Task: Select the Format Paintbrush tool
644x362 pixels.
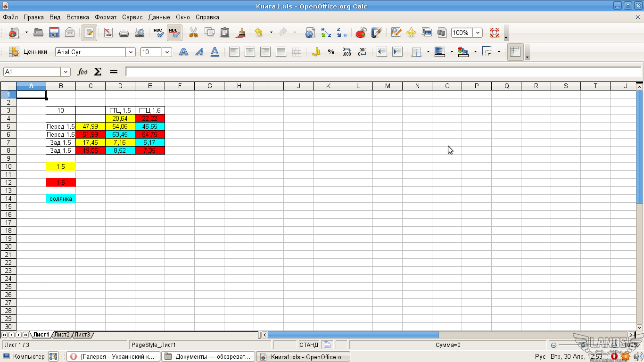Action: tap(241, 33)
